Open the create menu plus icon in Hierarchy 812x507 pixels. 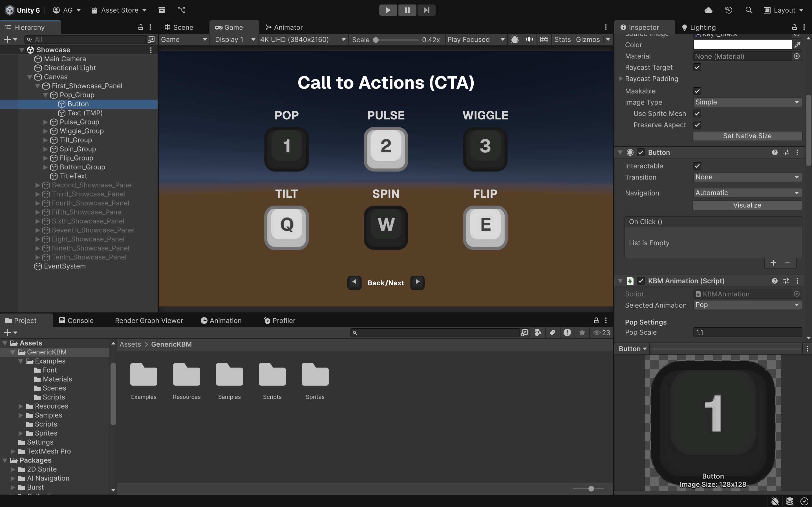(x=7, y=39)
